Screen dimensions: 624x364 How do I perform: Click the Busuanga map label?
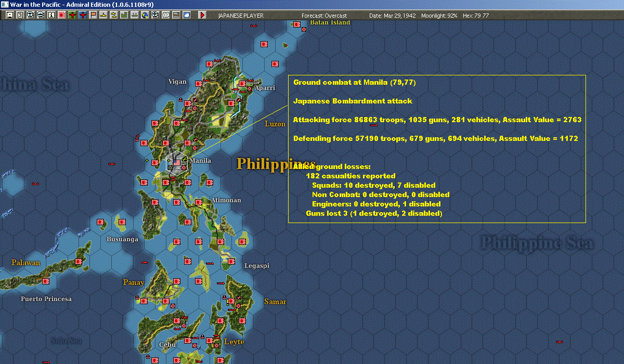tap(122, 239)
